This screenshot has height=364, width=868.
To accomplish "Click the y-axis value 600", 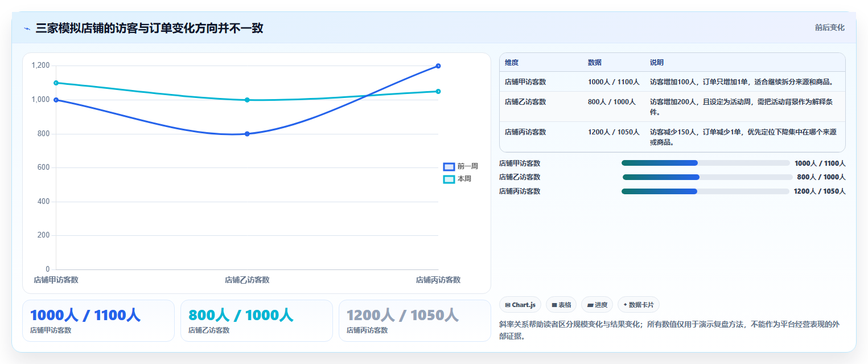I will point(44,167).
